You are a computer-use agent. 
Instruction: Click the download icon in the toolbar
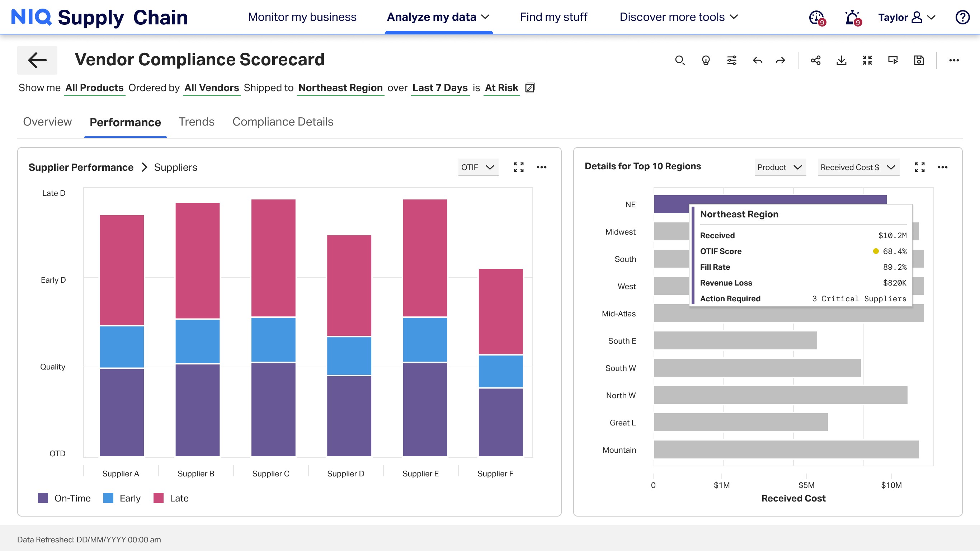click(x=841, y=60)
